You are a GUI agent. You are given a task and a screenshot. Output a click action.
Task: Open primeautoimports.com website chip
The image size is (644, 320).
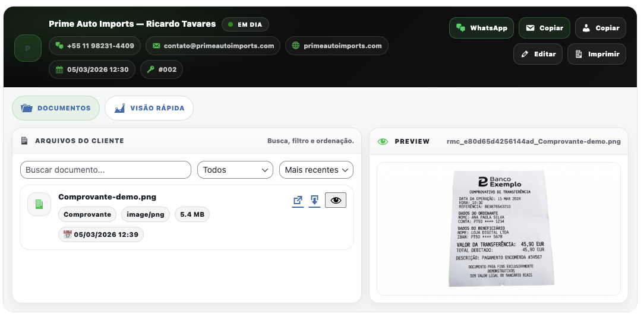click(x=336, y=46)
